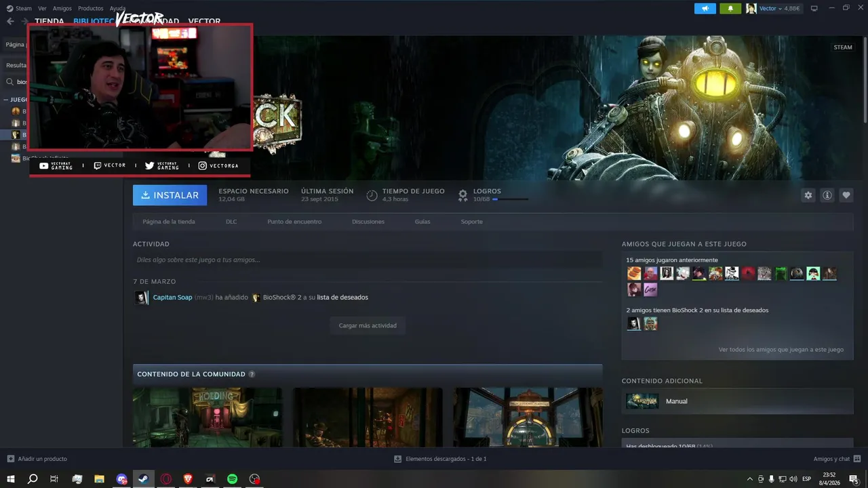Open the VECTOR profile tab
868x488 pixels.
204,21
